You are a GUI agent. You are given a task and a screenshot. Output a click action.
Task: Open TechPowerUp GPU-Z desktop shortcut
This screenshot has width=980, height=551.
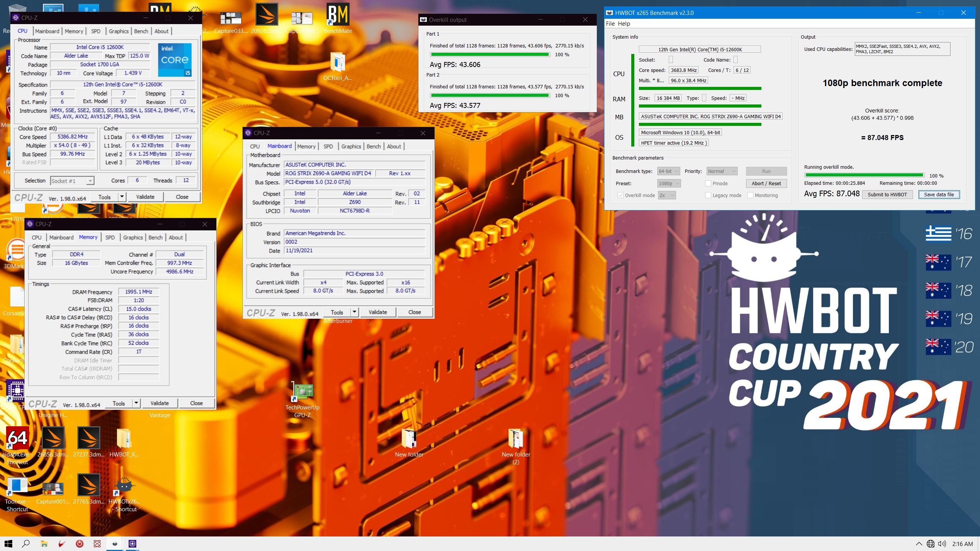tap(302, 400)
